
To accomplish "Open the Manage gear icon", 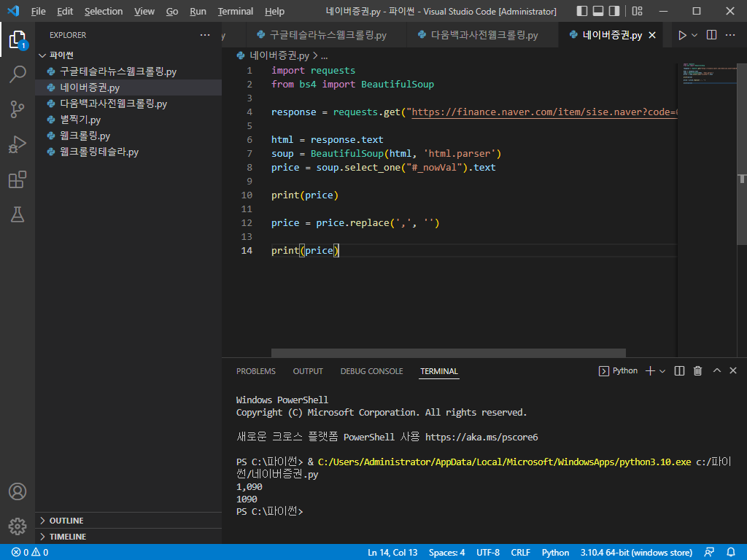I will (x=18, y=526).
